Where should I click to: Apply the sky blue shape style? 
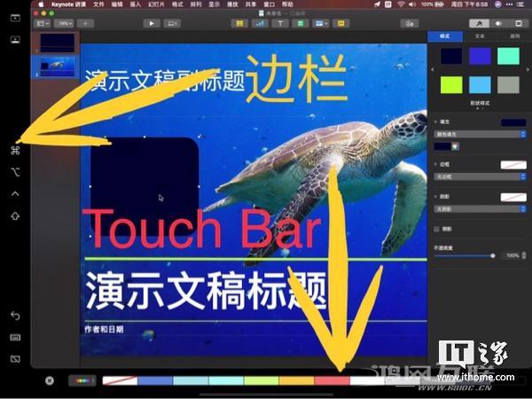click(x=480, y=84)
